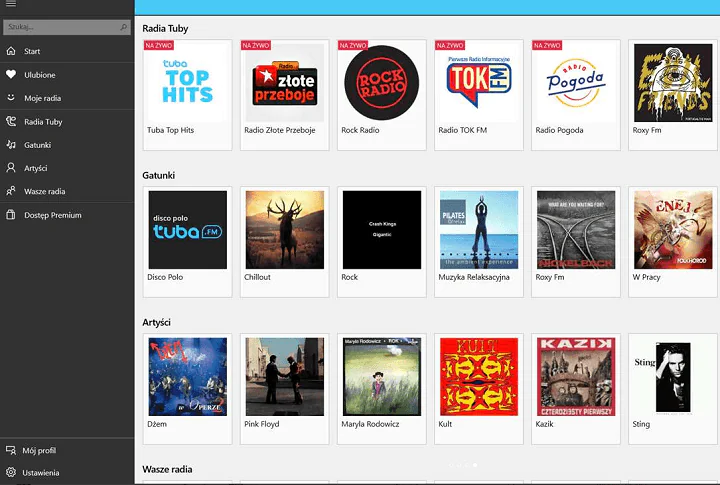Open the Kazik artist card
This screenshot has width=720, height=485.
[x=576, y=389]
